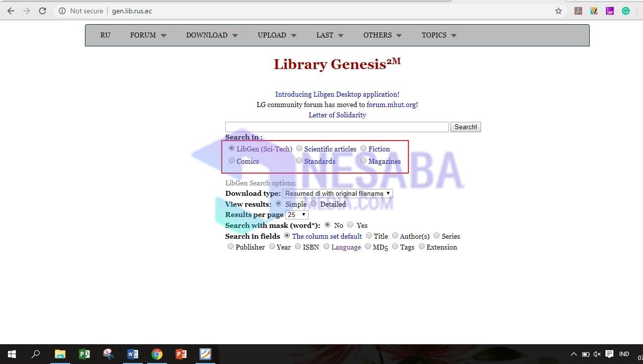643x364 pixels.
Task: Expand the DOWNLOAD menu
Action: tap(212, 35)
